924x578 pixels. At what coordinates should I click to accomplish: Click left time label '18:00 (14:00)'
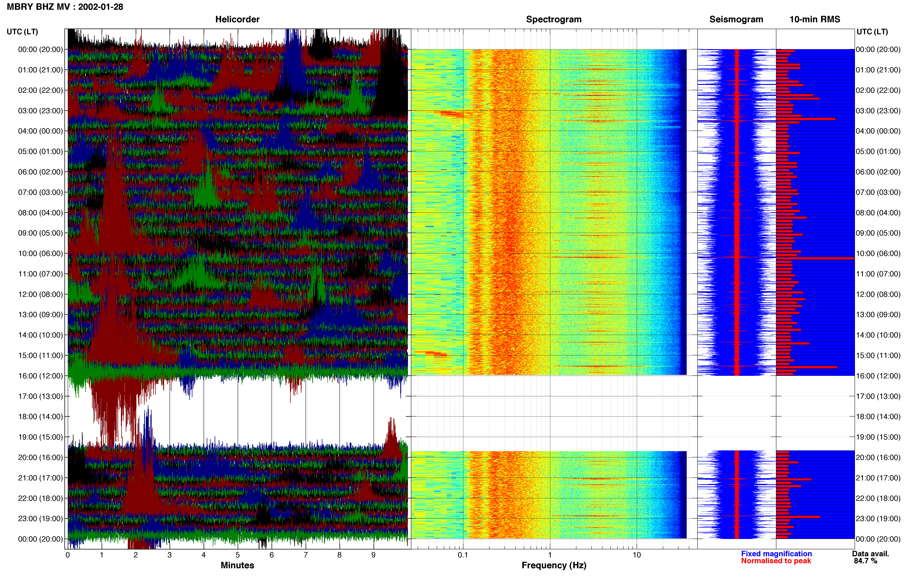(41, 416)
